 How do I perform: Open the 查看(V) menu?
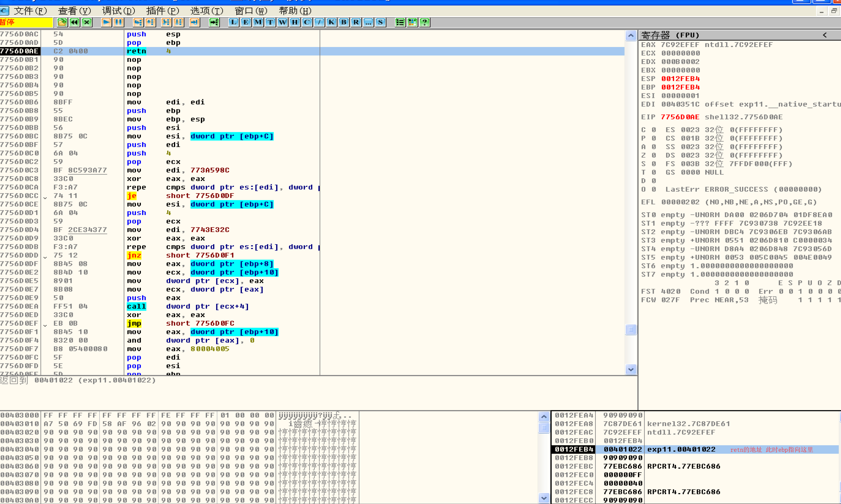point(74,11)
